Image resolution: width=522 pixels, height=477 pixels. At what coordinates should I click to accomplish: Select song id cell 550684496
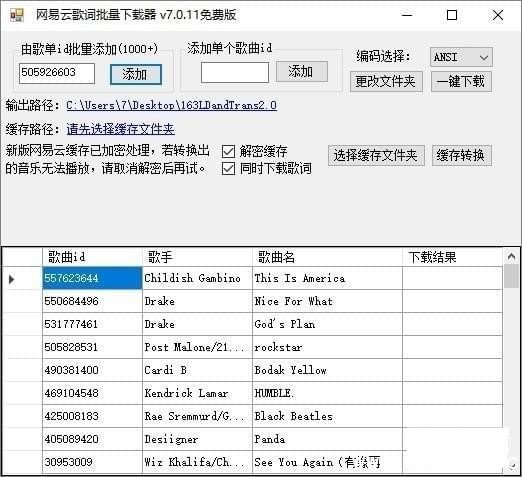coord(92,301)
